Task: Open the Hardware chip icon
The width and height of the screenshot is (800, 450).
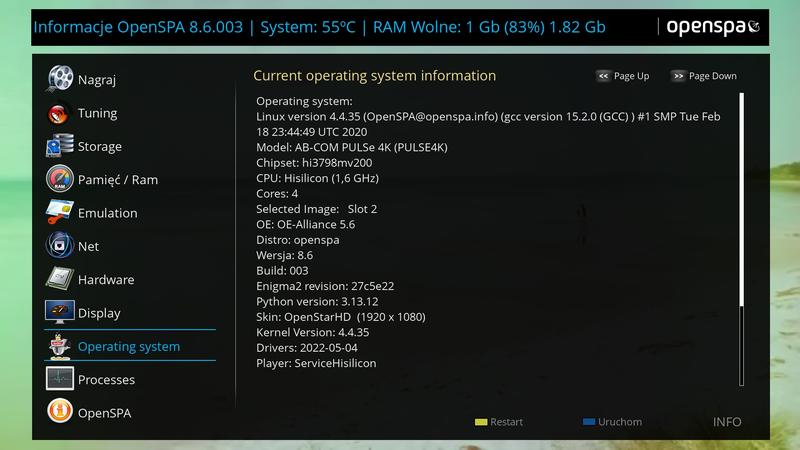Action: coord(60,279)
